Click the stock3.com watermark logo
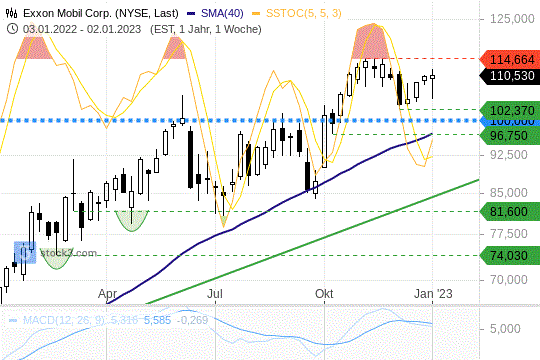The image size is (540, 360). pyautogui.click(x=56, y=253)
